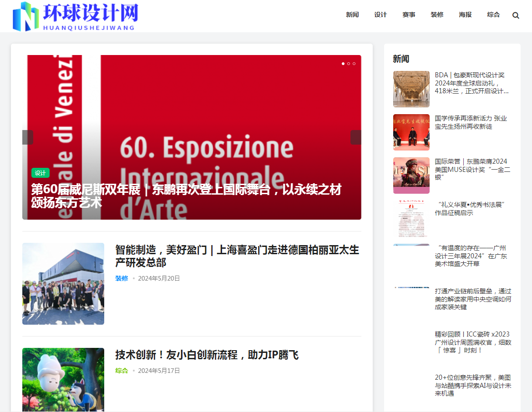The width and height of the screenshot is (532, 412).
Task: Open the 海报 navigation menu item
Action: tap(465, 15)
